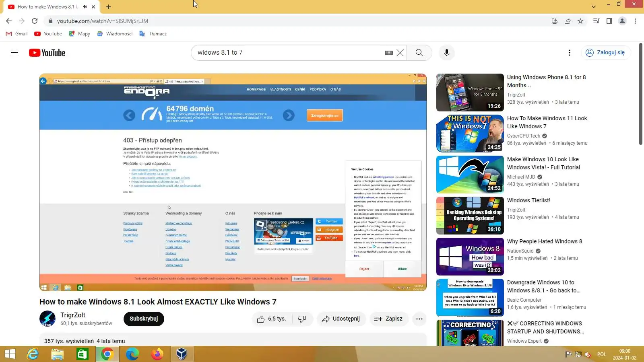Open the YouTube settings three-dot menu
This screenshot has height=362, width=644.
569,53
